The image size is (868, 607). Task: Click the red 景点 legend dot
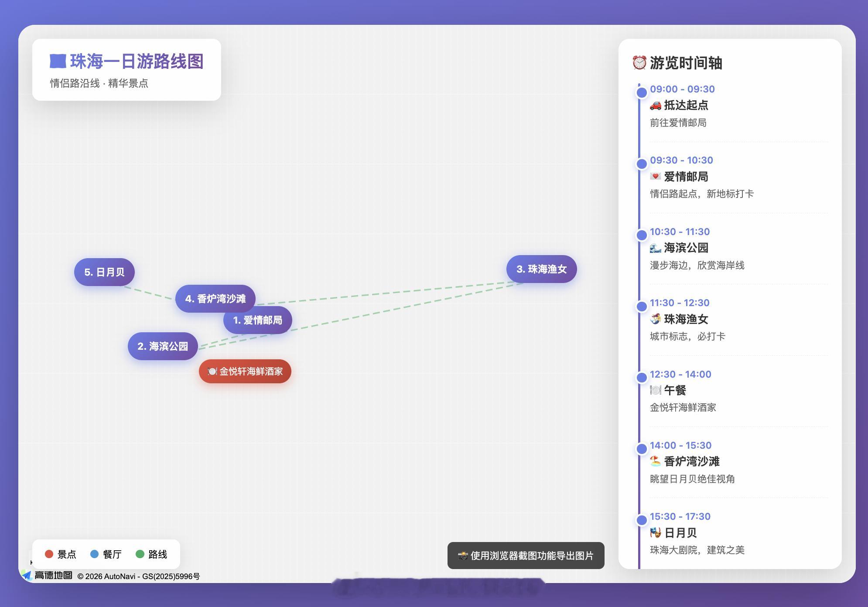pyautogui.click(x=49, y=554)
